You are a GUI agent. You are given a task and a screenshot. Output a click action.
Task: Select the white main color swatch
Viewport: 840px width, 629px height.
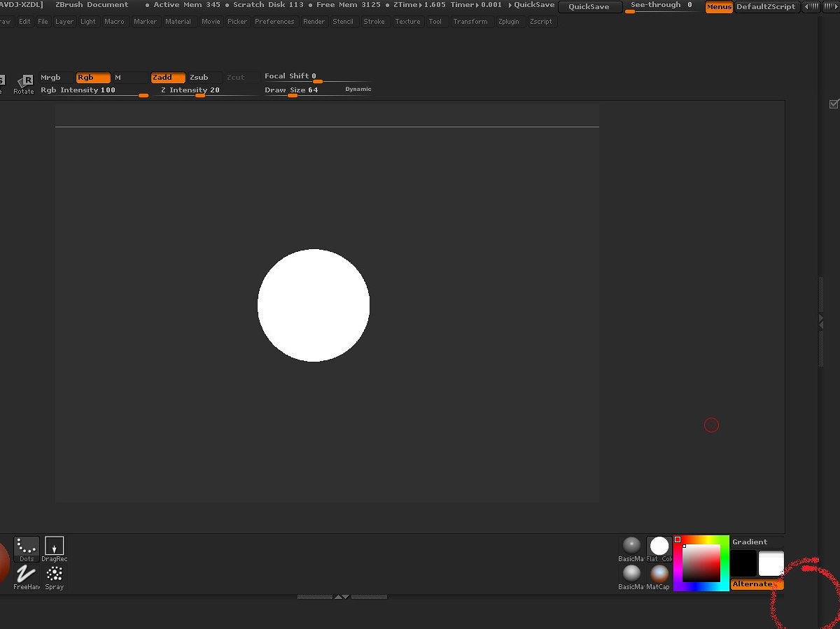coord(771,563)
